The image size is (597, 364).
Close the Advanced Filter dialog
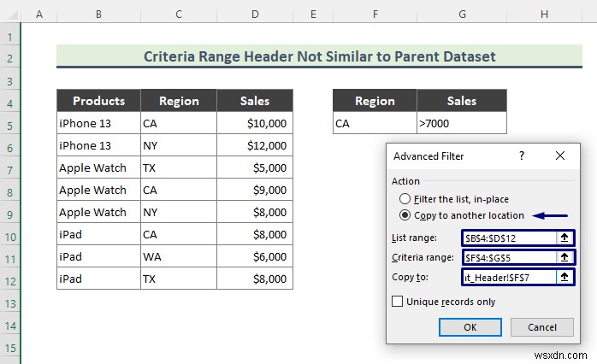(x=559, y=156)
